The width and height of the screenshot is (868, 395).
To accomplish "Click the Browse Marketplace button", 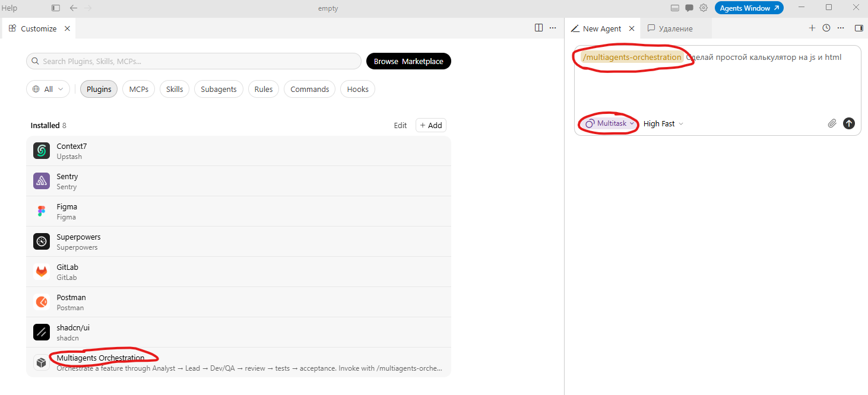I will (x=408, y=61).
